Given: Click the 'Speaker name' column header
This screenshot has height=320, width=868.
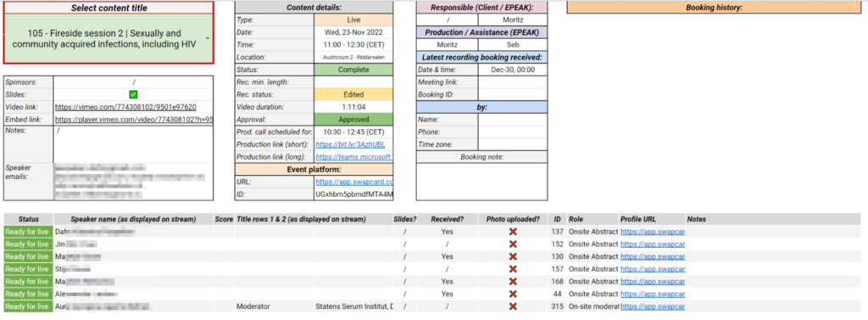Looking at the screenshot, I should point(133,219).
